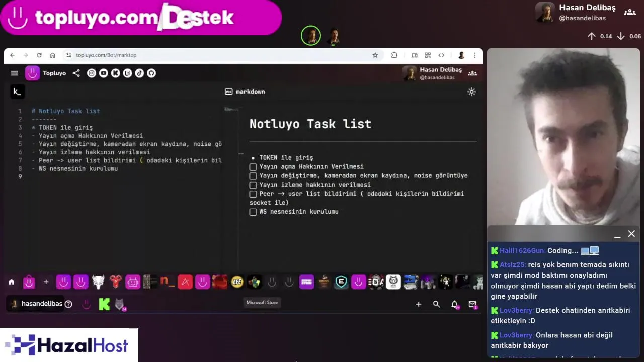This screenshot has height=362, width=644.
Task: Open the Kick icon in the header
Action: click(115, 73)
